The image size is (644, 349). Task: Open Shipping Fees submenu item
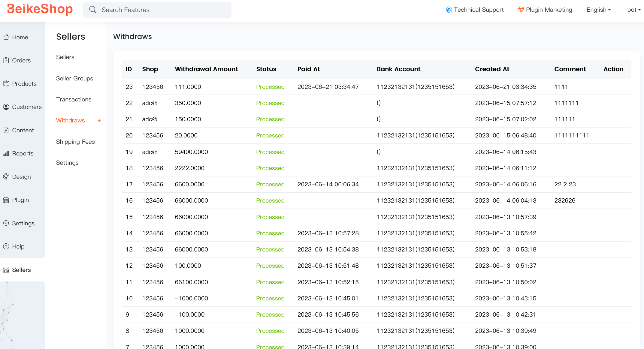click(x=75, y=142)
